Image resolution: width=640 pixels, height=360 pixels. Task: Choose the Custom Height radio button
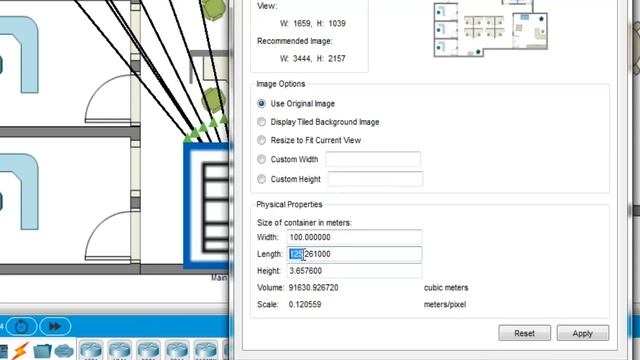pyautogui.click(x=262, y=179)
